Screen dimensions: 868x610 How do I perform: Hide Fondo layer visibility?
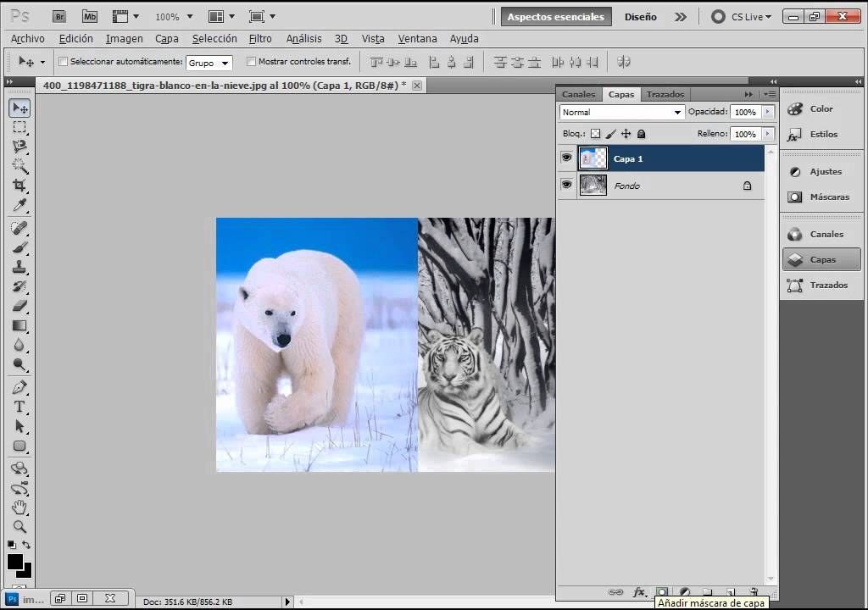click(x=566, y=185)
